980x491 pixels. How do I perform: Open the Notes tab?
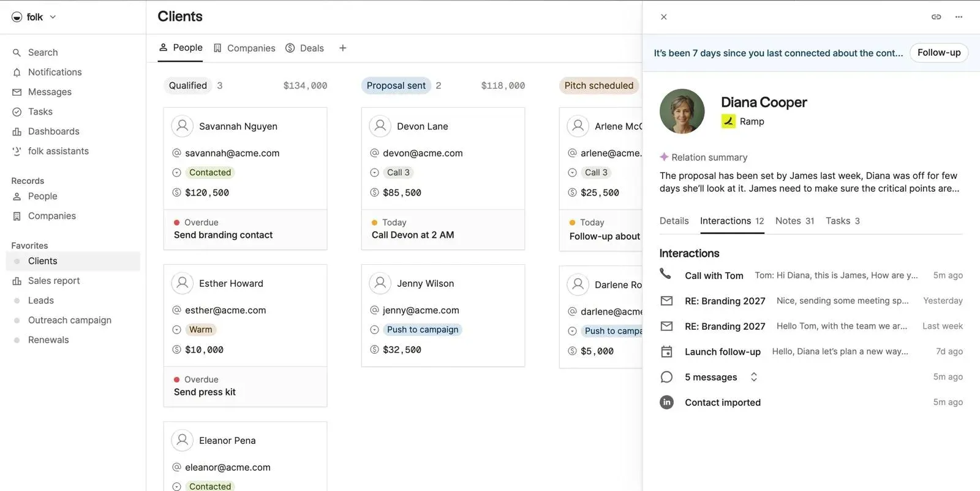click(794, 221)
